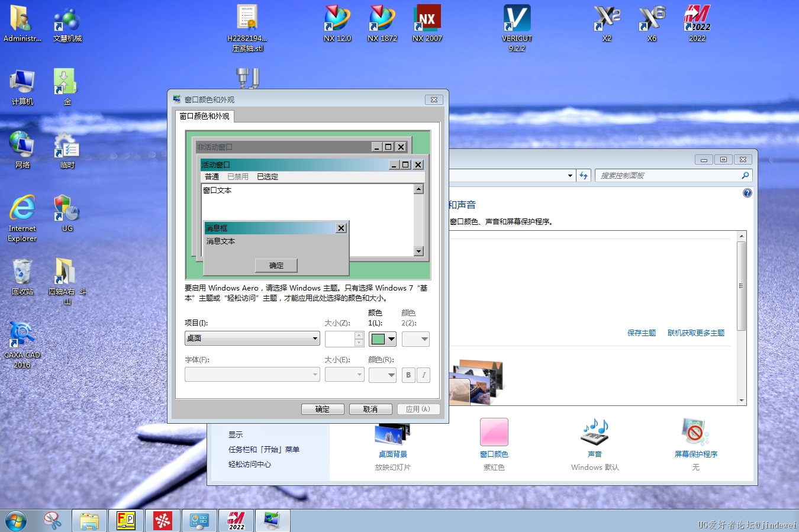
Task: Toggle the italic I font button
Action: (424, 375)
